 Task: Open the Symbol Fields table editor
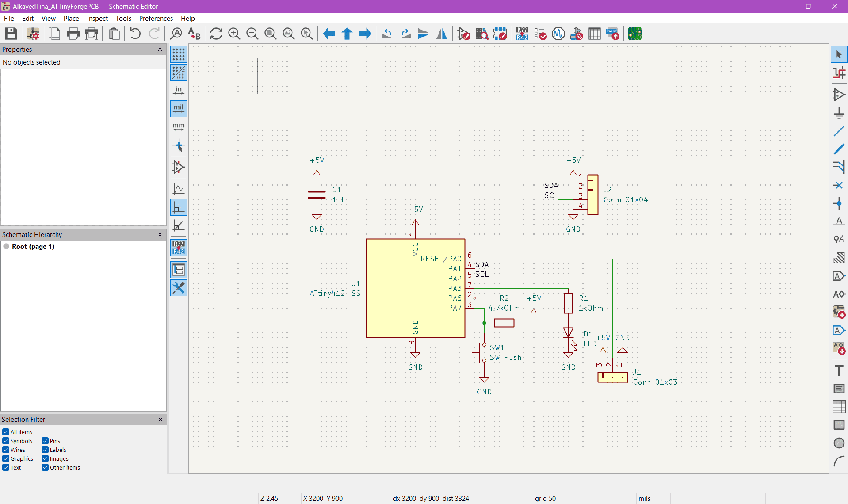coord(594,34)
